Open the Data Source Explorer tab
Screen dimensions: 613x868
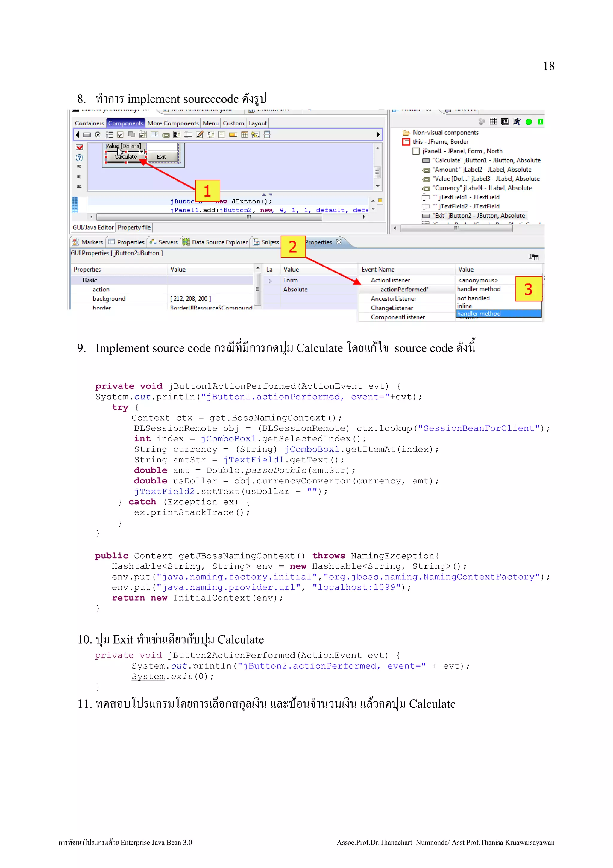pyautogui.click(x=215, y=242)
